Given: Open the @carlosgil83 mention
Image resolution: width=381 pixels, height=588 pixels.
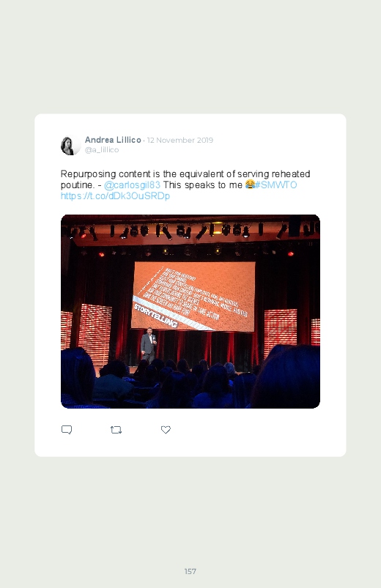Looking at the screenshot, I should tap(132, 185).
